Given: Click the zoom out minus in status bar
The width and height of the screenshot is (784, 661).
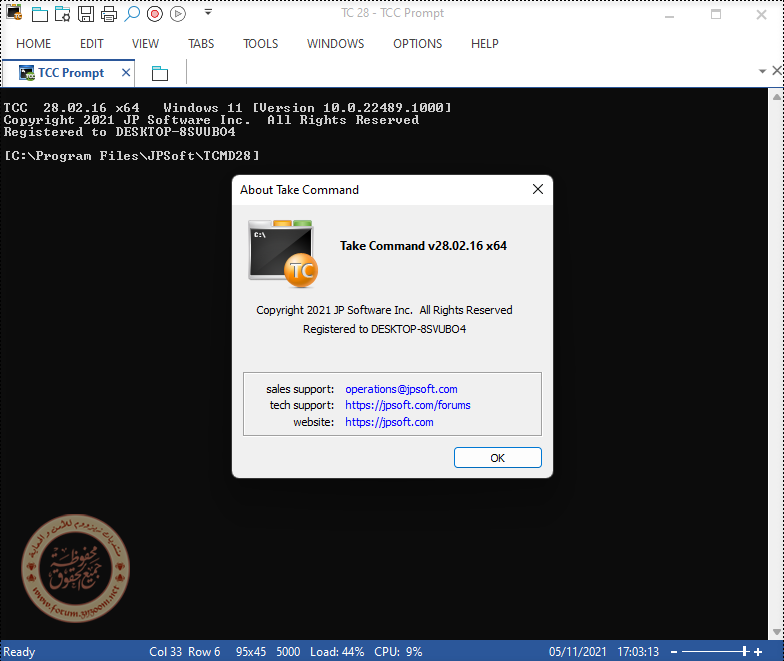Looking at the screenshot, I should click(674, 652).
